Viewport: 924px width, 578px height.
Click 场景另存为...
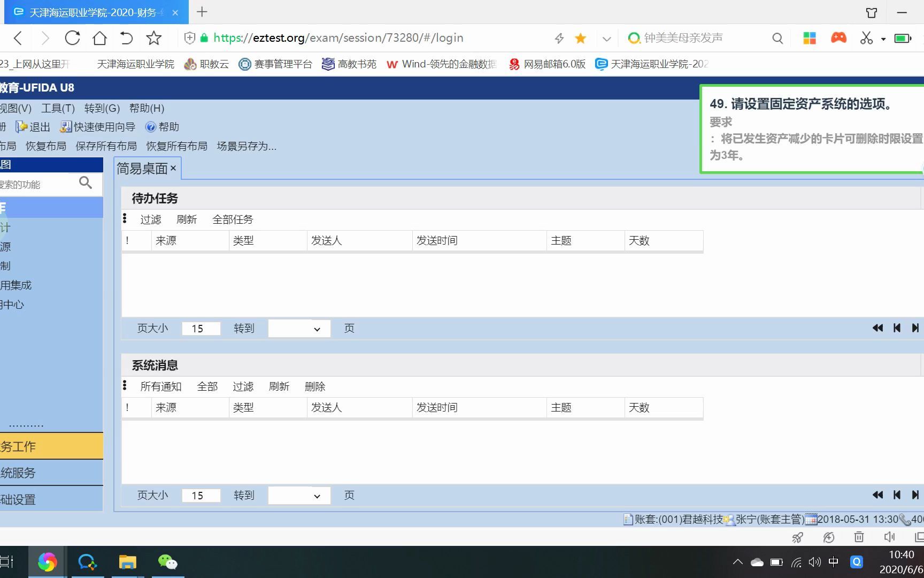pyautogui.click(x=247, y=146)
